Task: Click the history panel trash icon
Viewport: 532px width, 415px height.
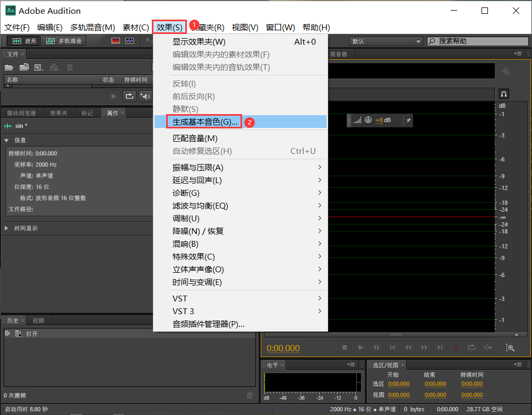Action: pos(250,395)
